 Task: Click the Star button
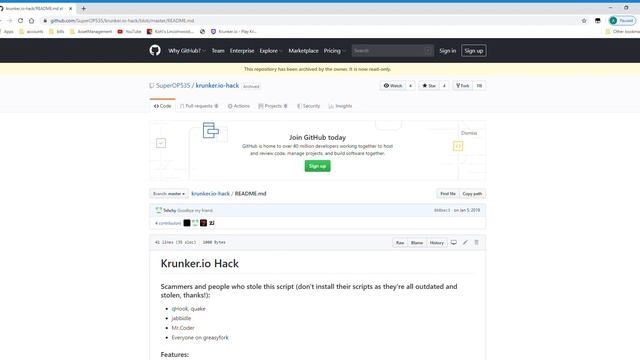pos(429,86)
